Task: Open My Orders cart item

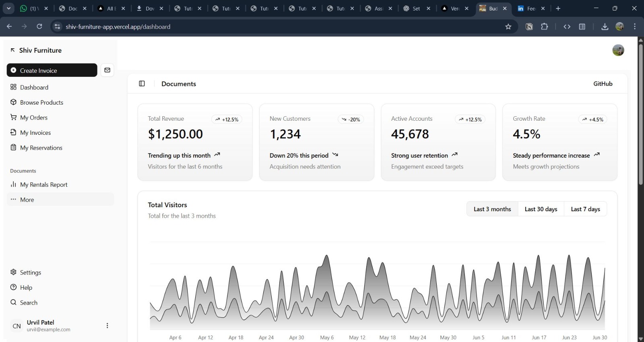Action: 34,117
